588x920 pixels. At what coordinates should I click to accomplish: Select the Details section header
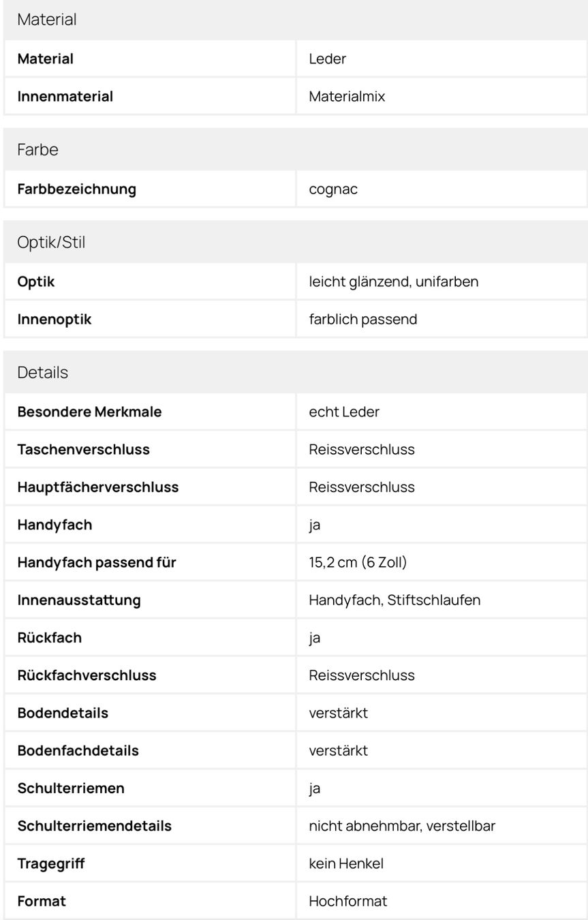click(x=294, y=372)
